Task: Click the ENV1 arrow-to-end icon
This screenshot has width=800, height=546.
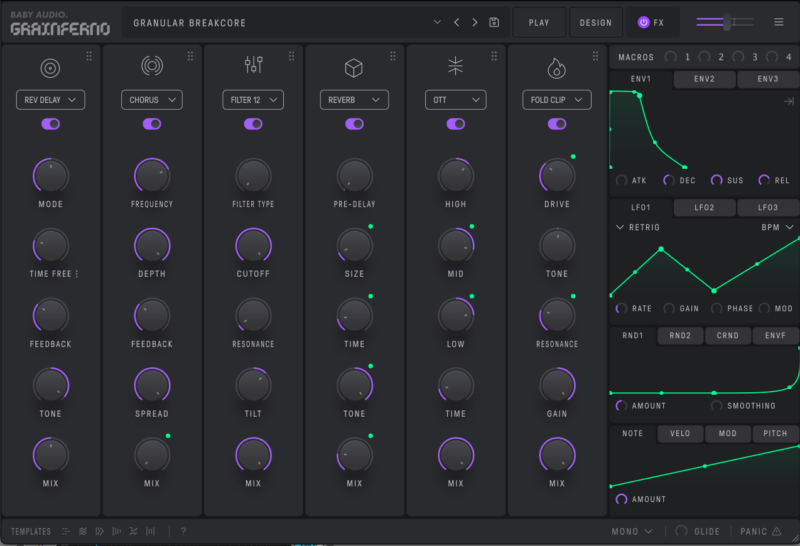Action: [x=788, y=102]
